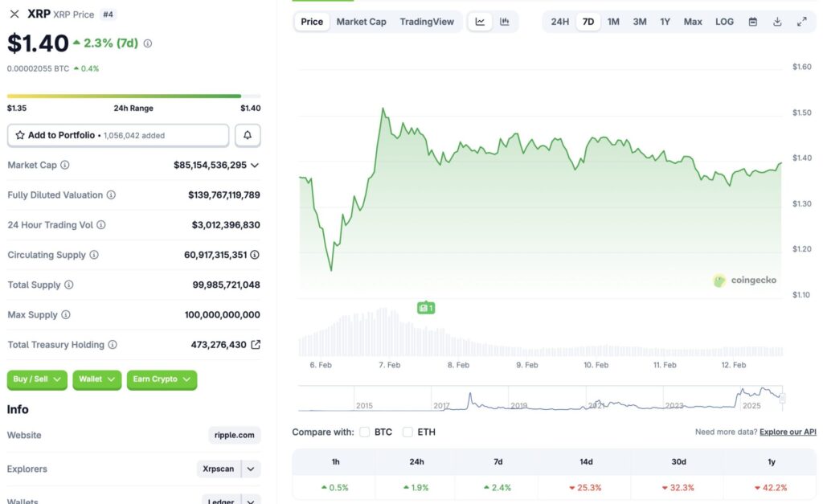Enable the ETH comparison checkbox
Image resolution: width=823 pixels, height=504 pixels.
tap(408, 432)
